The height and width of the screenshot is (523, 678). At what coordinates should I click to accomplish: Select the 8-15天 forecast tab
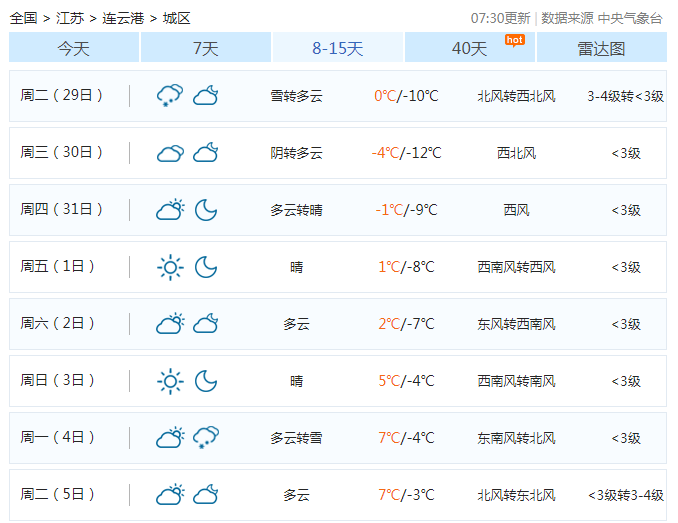[338, 48]
